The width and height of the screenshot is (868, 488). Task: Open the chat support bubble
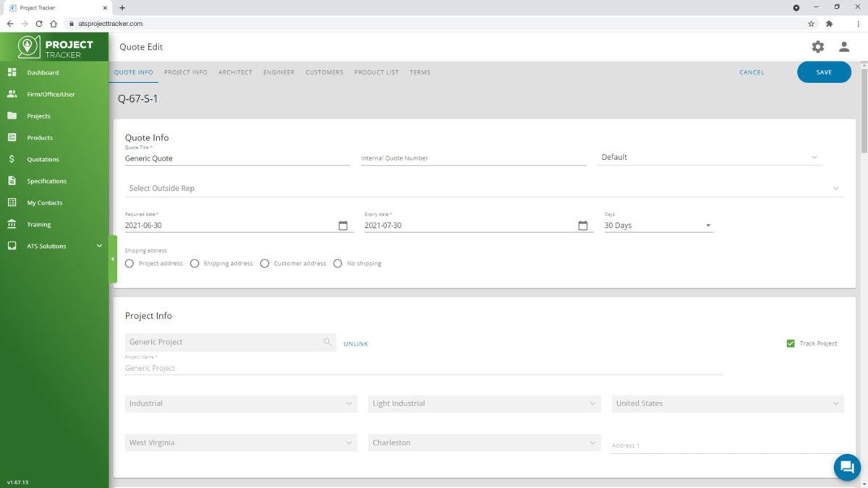point(846,467)
